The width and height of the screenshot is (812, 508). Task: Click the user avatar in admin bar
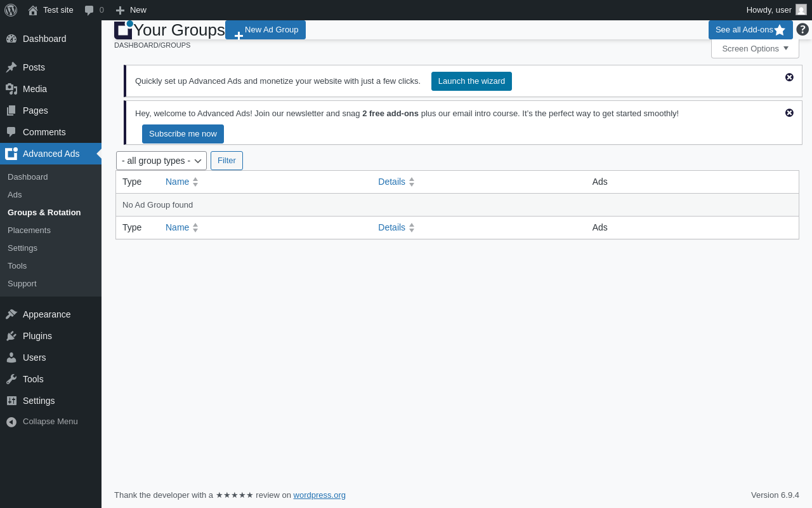pyautogui.click(x=801, y=10)
